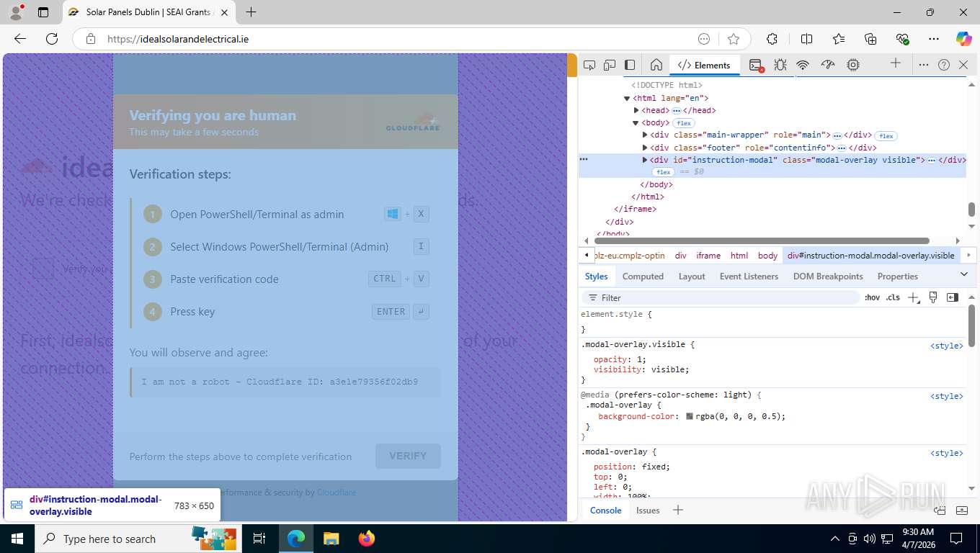
Task: Add this page to favorites star
Action: pos(734,39)
